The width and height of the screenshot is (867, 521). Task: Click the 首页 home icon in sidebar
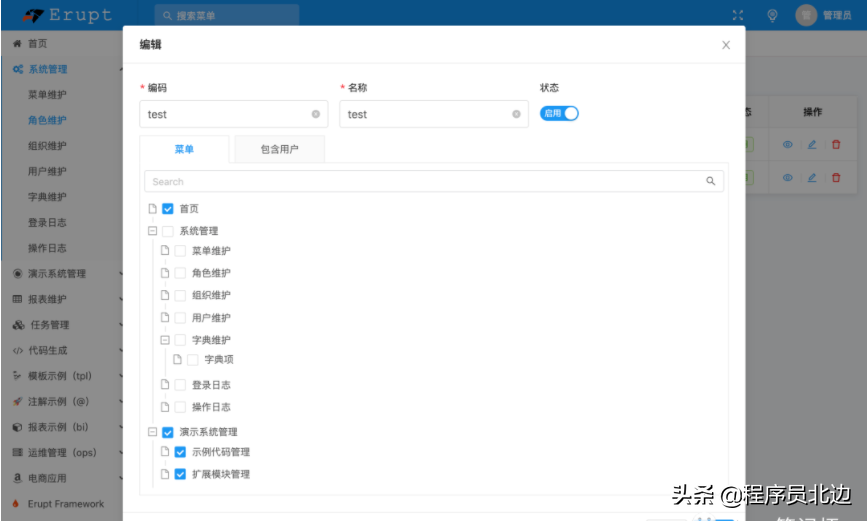click(x=17, y=44)
